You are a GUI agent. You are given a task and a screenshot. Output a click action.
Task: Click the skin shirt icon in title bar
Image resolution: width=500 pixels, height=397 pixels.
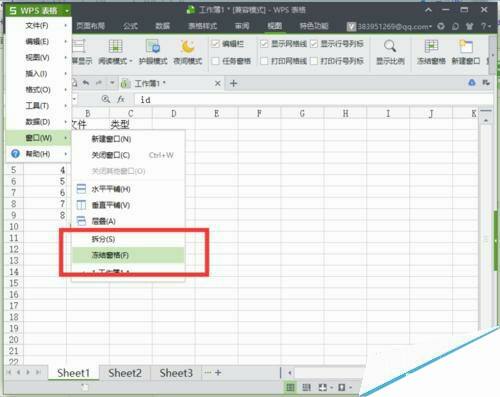coord(469,26)
